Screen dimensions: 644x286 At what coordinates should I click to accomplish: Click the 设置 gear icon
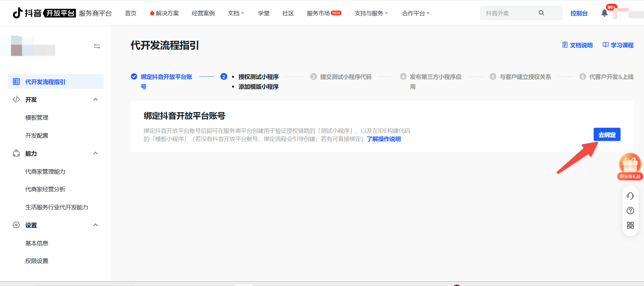coord(16,225)
